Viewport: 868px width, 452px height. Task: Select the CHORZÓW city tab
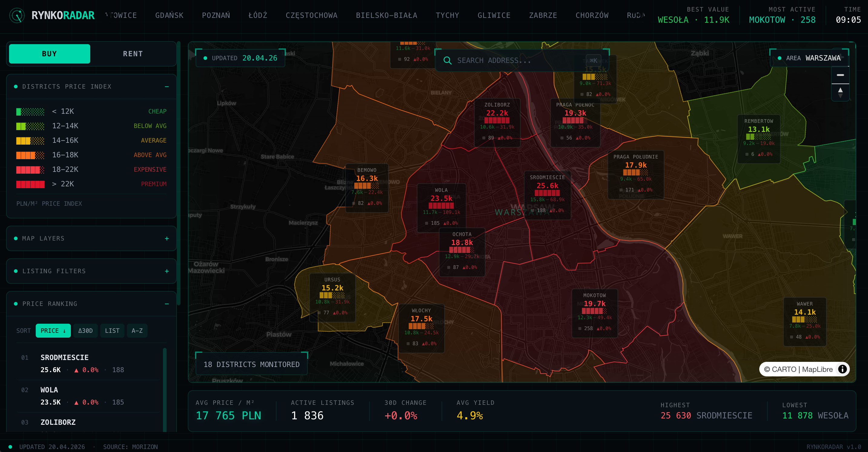pos(592,15)
